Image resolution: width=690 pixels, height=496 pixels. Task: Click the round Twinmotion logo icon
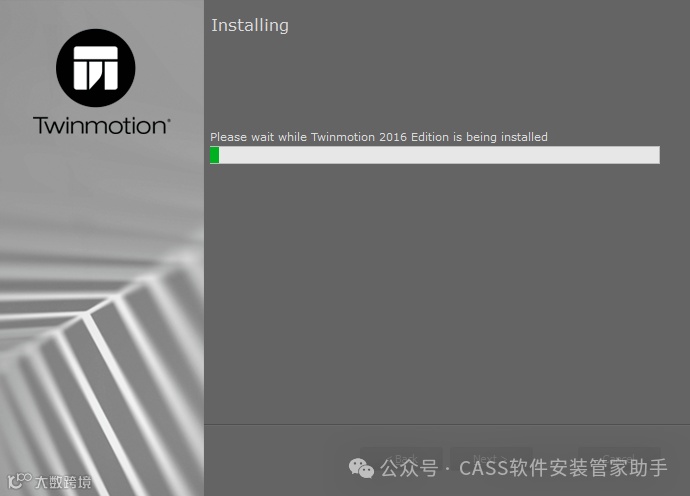(x=95, y=68)
